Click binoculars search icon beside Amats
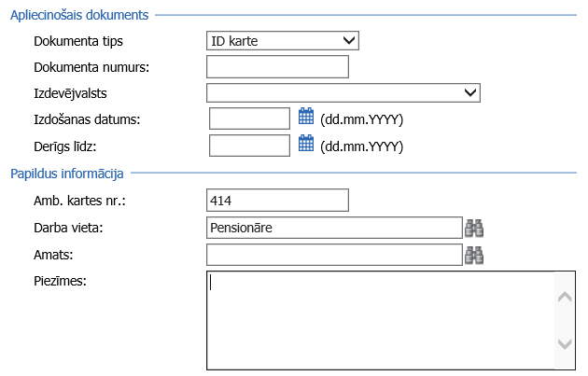Screen dimensions: 588x376 (x=473, y=255)
